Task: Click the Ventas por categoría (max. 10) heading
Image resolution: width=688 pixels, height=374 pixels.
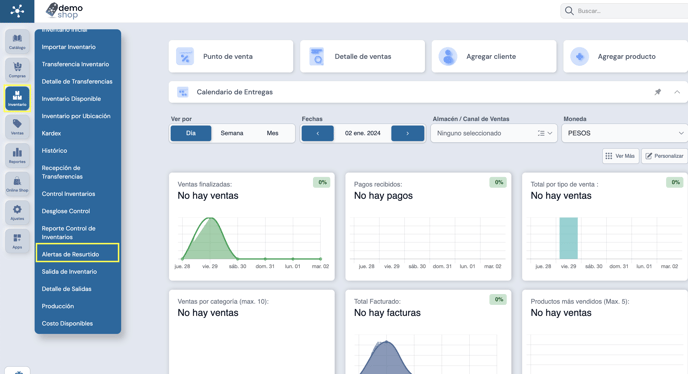Action: click(223, 302)
